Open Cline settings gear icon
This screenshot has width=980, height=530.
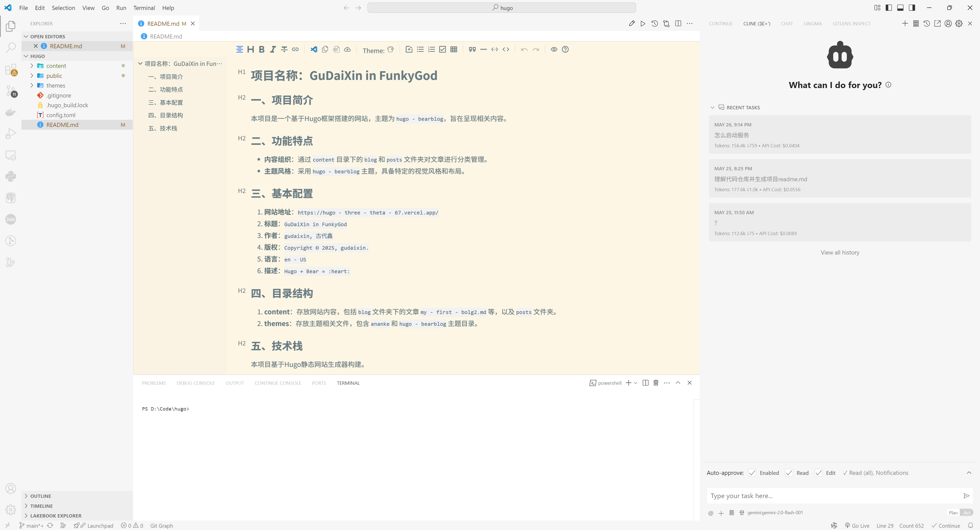[x=959, y=23]
